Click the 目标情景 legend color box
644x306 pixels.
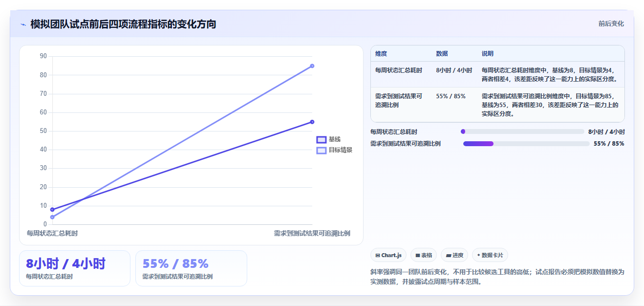point(321,150)
